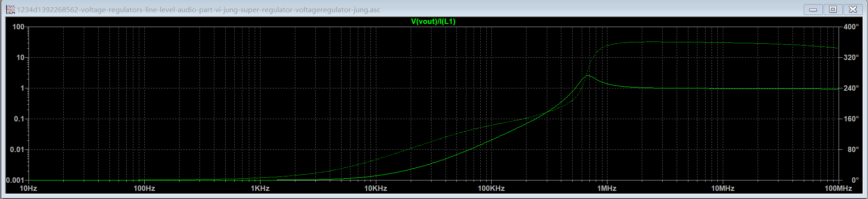Click the 0° phase axis label
The width and height of the screenshot is (868, 199).
[x=855, y=180]
